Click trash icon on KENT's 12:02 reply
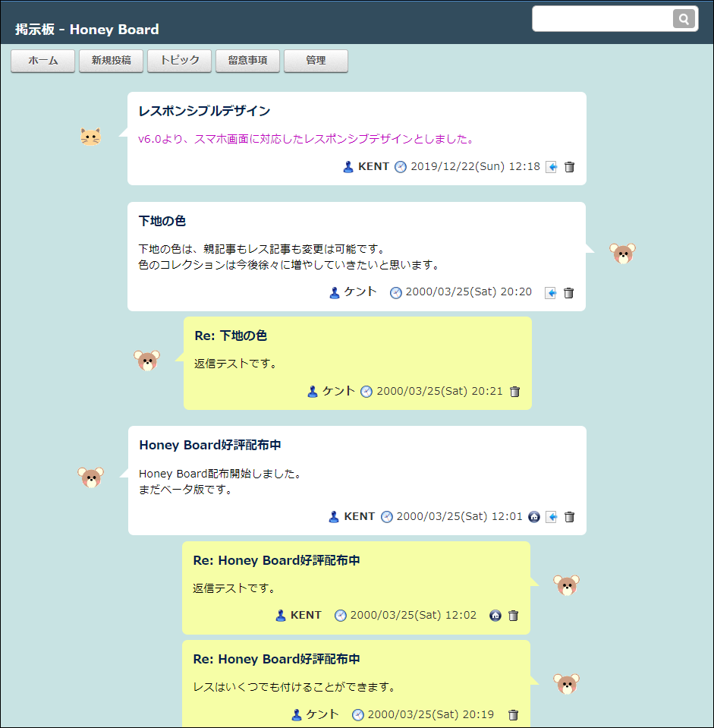Viewport: 714px width, 728px height. 513,616
